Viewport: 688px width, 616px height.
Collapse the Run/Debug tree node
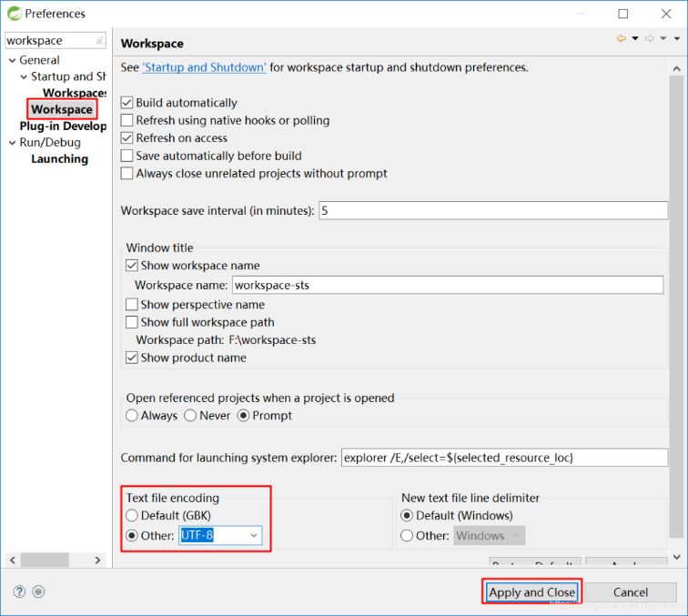point(13,143)
